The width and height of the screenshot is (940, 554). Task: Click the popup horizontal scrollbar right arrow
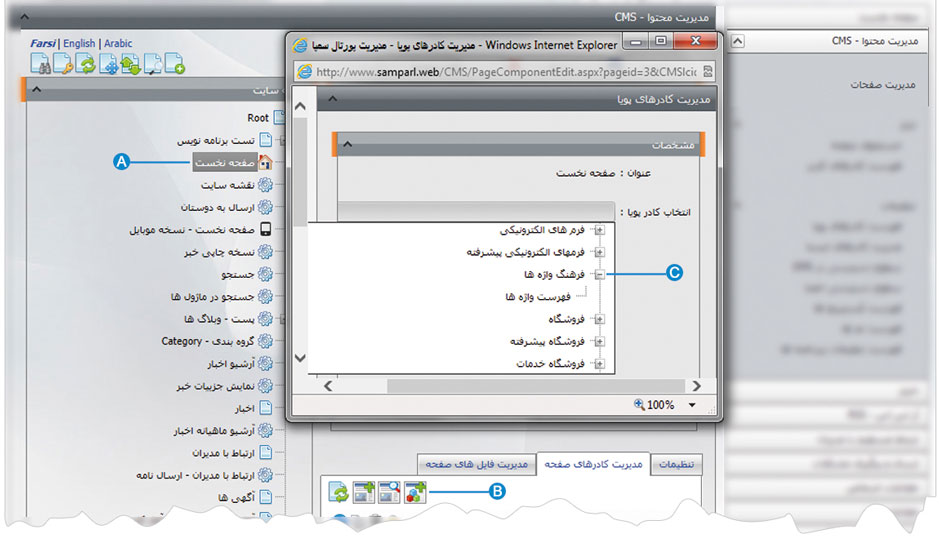696,385
